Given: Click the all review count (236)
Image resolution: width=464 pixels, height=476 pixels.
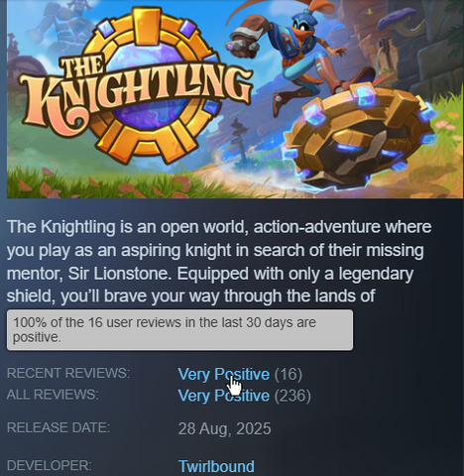Looking at the screenshot, I should (292, 396).
